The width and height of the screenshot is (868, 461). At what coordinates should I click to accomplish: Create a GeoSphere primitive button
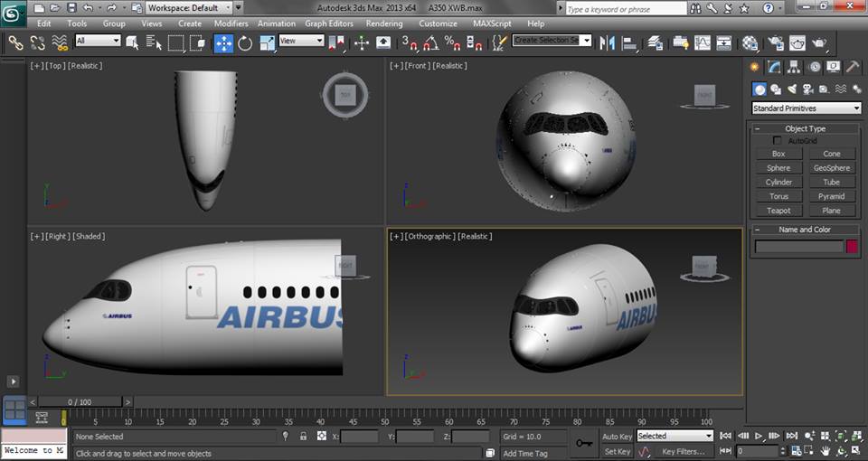(831, 168)
